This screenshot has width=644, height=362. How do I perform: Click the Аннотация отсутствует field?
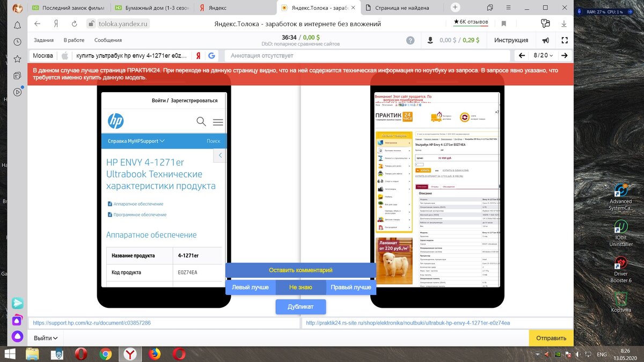coord(367,56)
